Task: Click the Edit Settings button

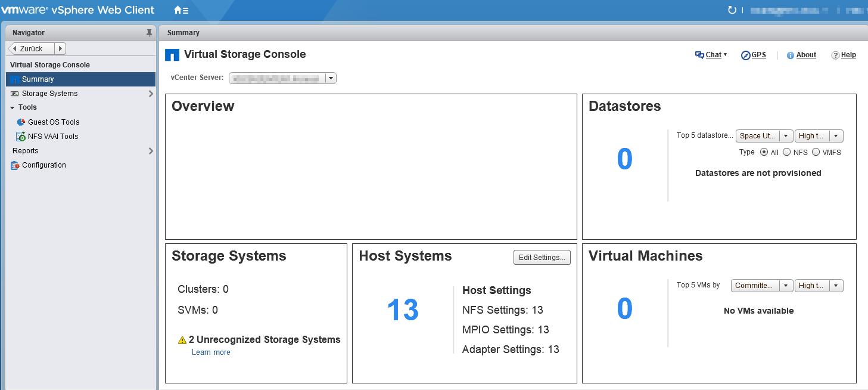Action: [542, 258]
